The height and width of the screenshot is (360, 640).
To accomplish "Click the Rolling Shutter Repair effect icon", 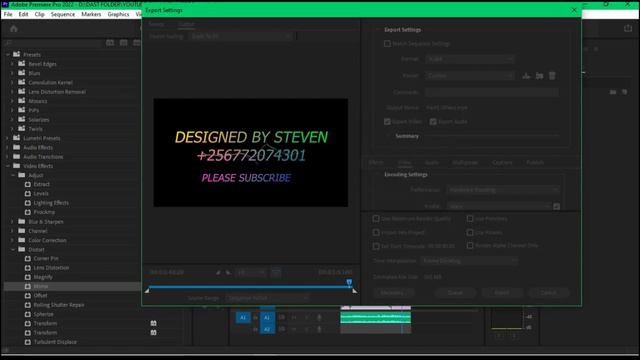I will [x=28, y=305].
